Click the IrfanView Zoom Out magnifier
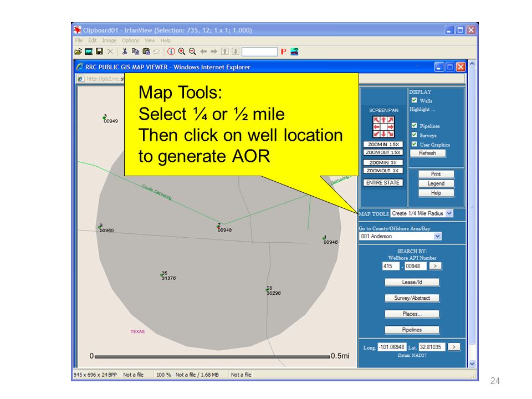The width and height of the screenshot is (532, 399). [192, 52]
